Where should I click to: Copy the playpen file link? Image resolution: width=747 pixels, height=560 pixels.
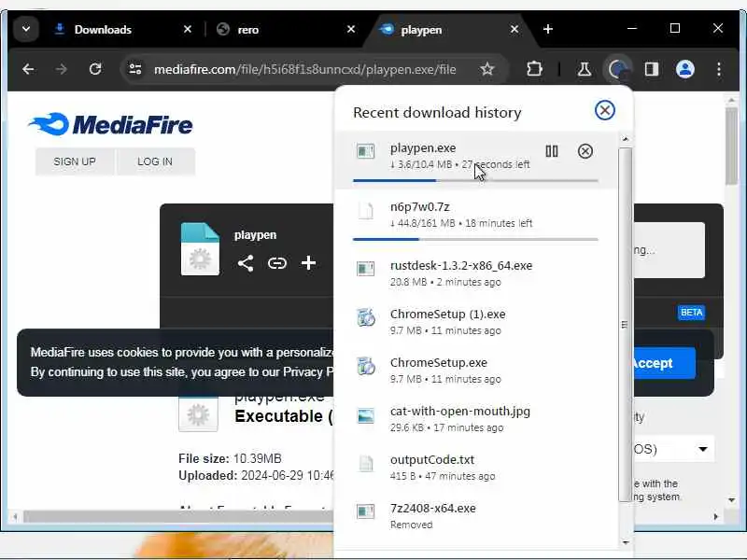point(276,263)
